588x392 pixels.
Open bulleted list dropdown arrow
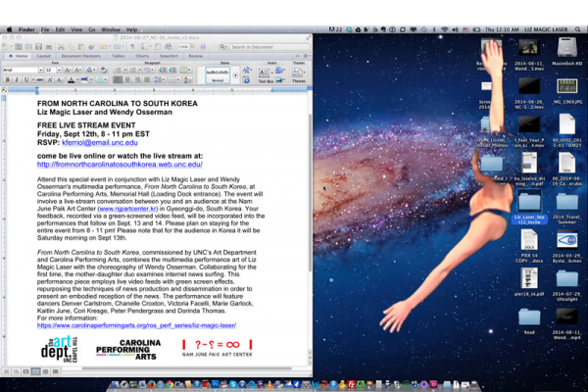pyautogui.click(x=124, y=71)
